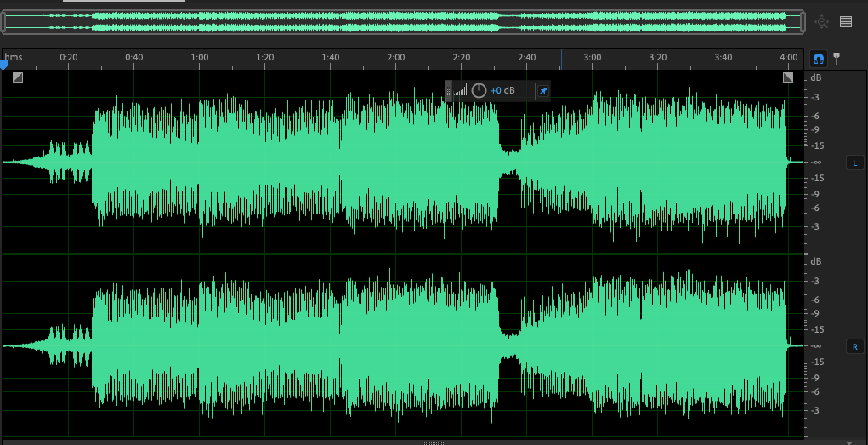Screen dimensions: 868x445
Task: Click the volume bars icon in HUD
Action: [460, 91]
